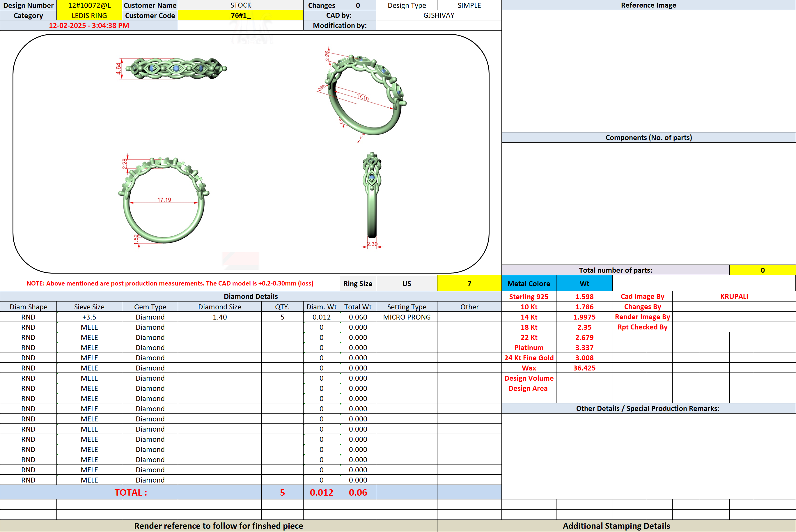
Task: Select the Total number of parts value 0
Action: tap(763, 270)
